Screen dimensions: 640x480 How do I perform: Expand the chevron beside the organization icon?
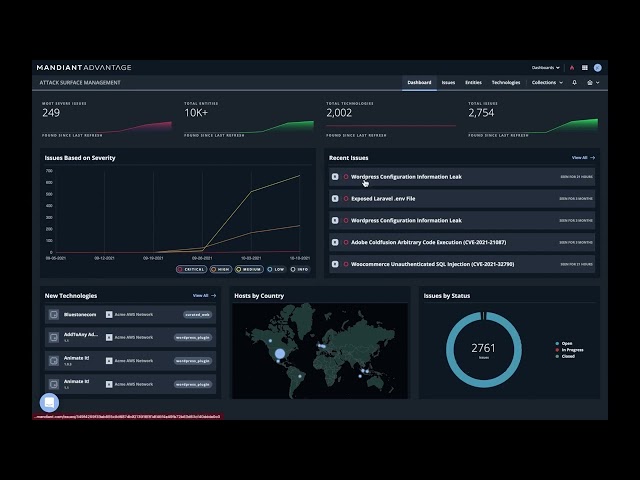click(598, 83)
